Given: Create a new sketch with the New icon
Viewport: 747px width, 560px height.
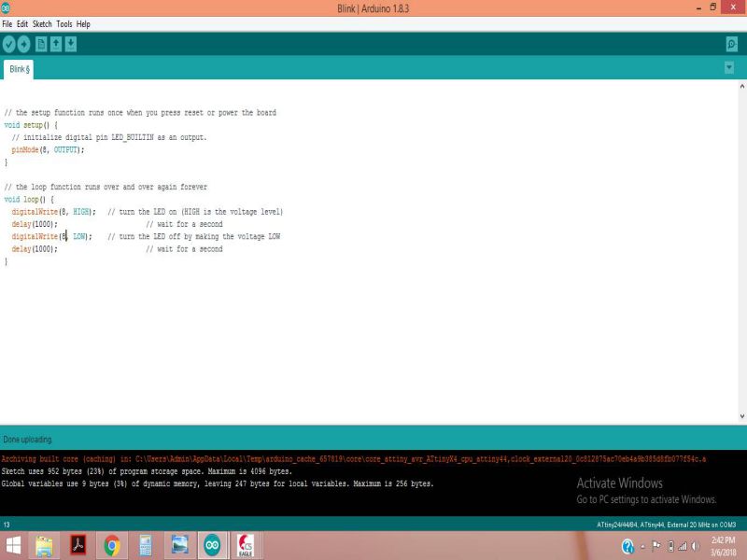Looking at the screenshot, I should coord(41,44).
